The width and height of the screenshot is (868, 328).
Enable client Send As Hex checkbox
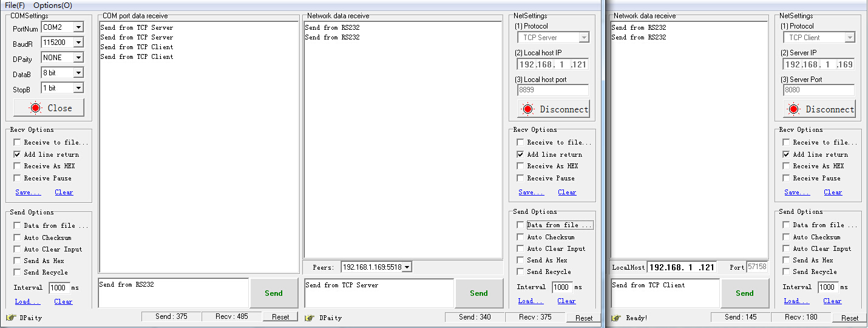786,260
